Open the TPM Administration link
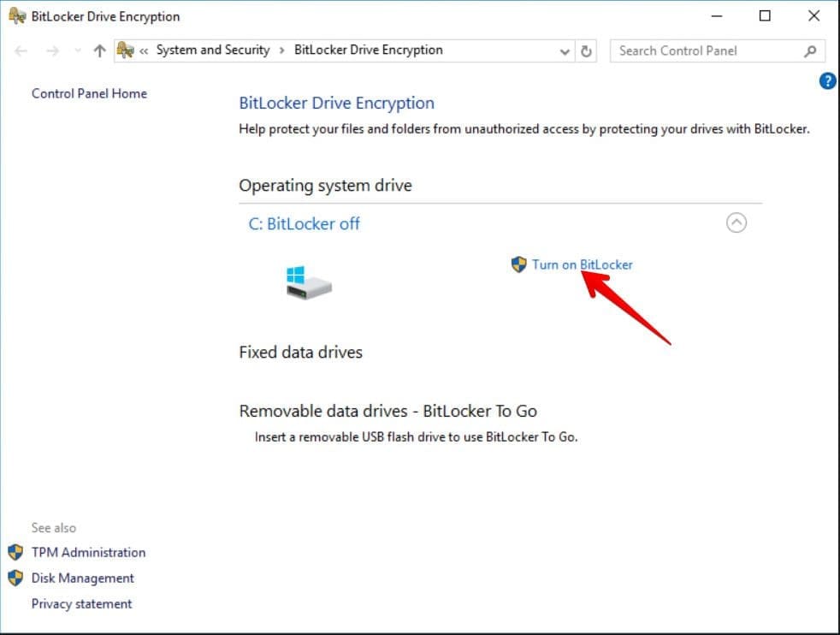This screenshot has width=840, height=635. (x=88, y=552)
